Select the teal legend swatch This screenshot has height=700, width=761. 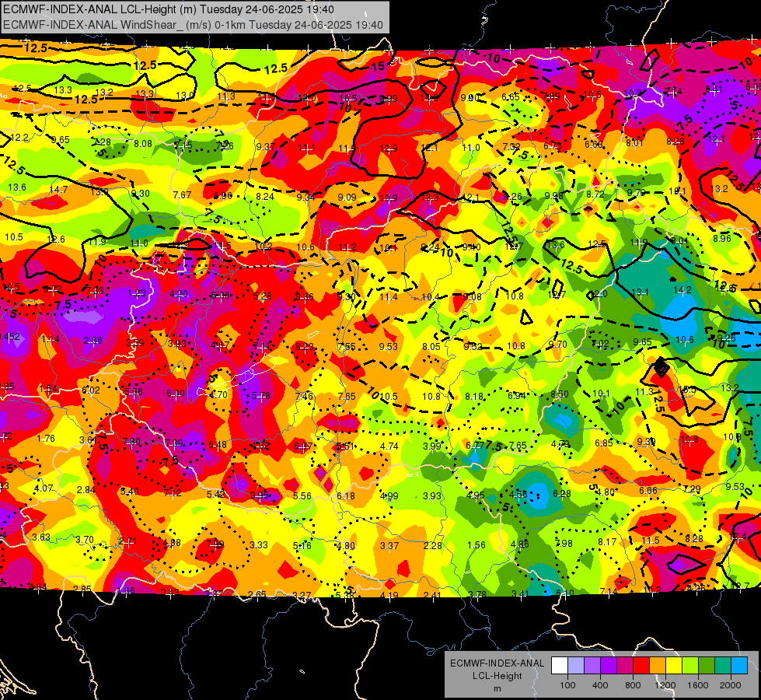(723, 666)
